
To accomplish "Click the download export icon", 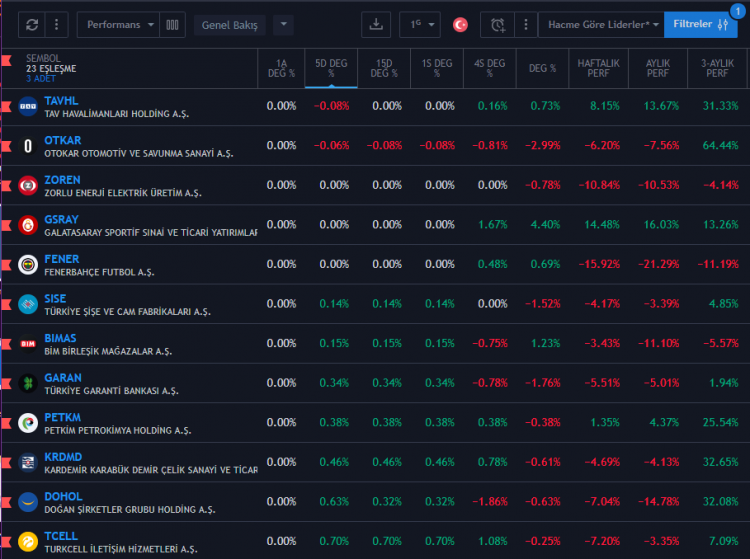I will [x=376, y=24].
